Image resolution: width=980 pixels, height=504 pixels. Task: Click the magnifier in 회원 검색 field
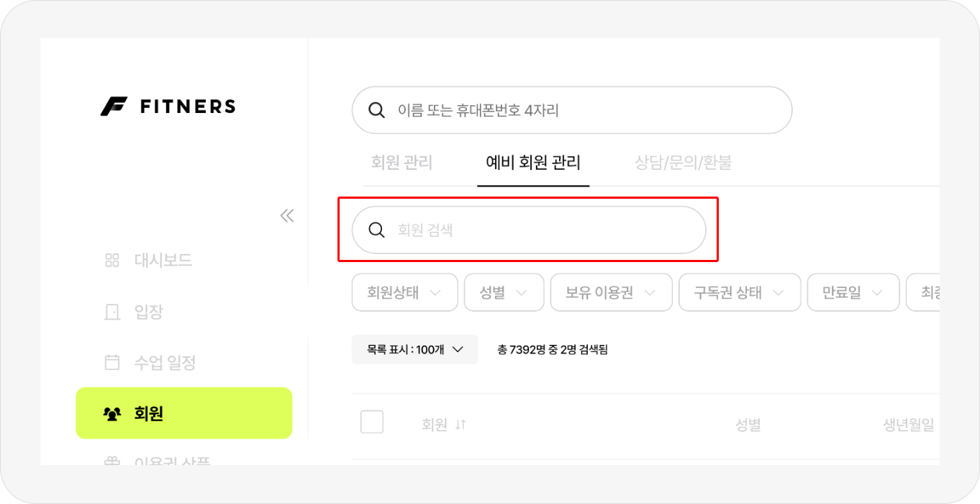(x=376, y=230)
